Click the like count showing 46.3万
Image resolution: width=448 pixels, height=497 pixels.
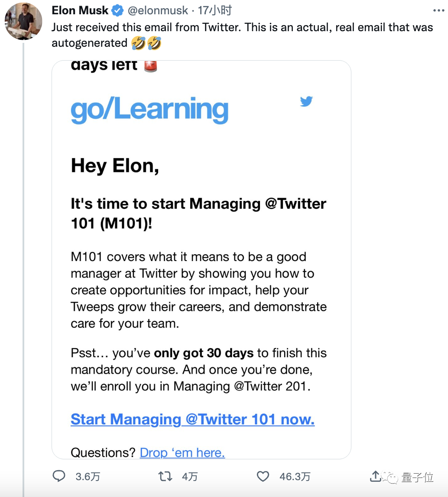tap(295, 476)
